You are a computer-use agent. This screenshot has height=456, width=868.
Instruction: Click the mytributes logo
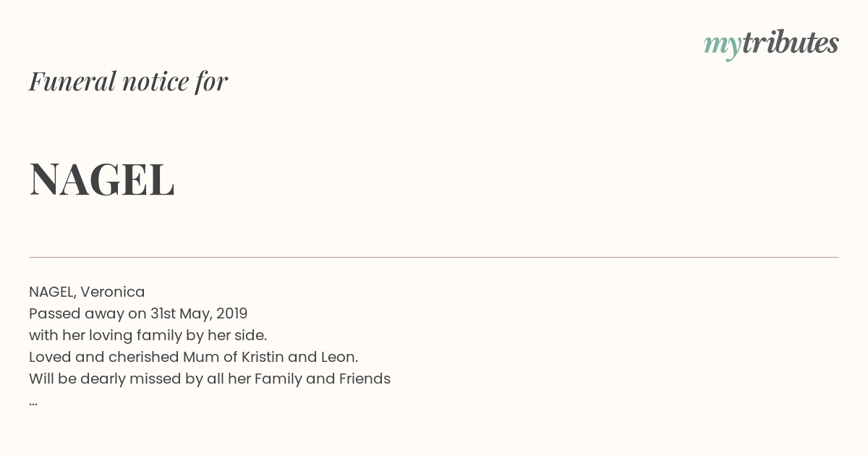coord(771,45)
